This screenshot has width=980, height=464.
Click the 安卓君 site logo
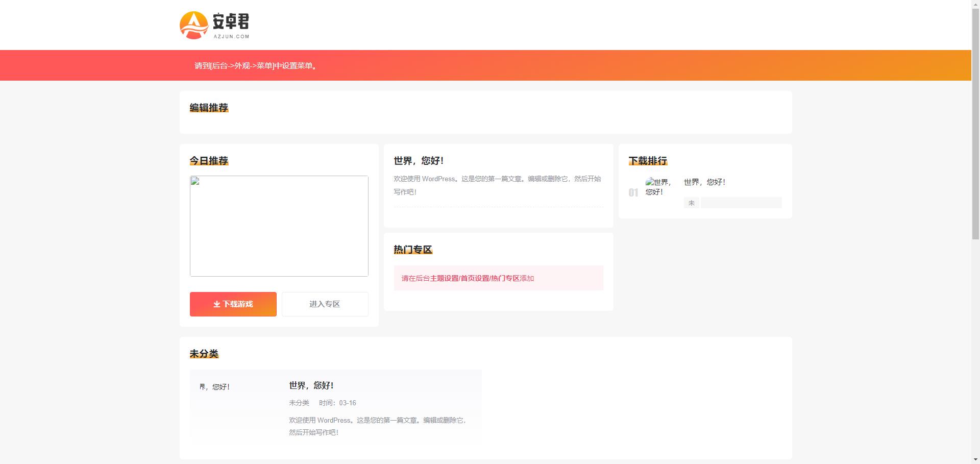(x=214, y=25)
